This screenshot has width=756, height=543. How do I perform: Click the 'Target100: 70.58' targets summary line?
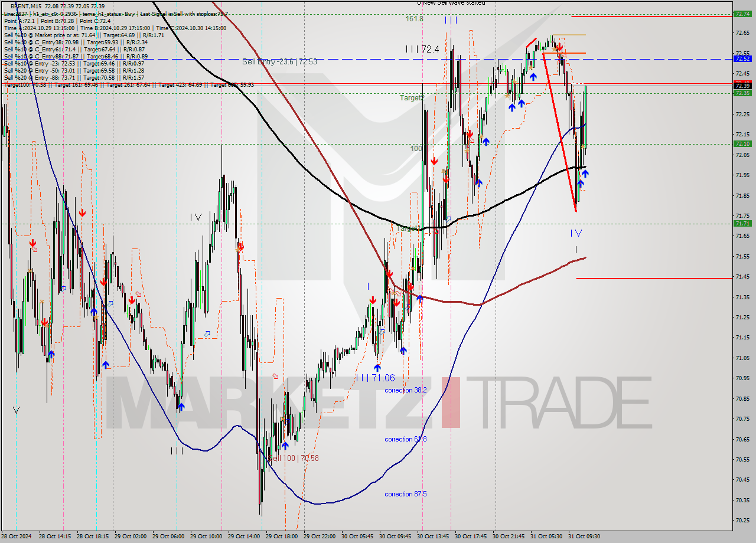point(129,84)
